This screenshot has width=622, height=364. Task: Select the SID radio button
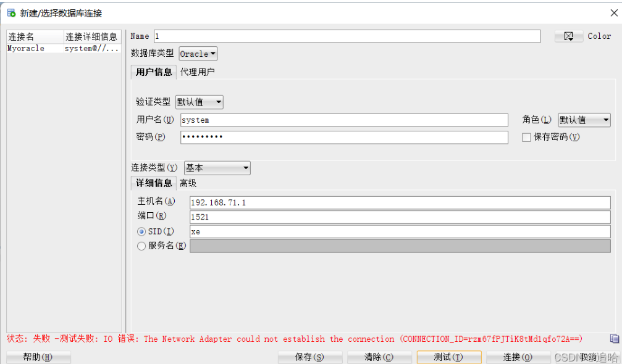141,231
